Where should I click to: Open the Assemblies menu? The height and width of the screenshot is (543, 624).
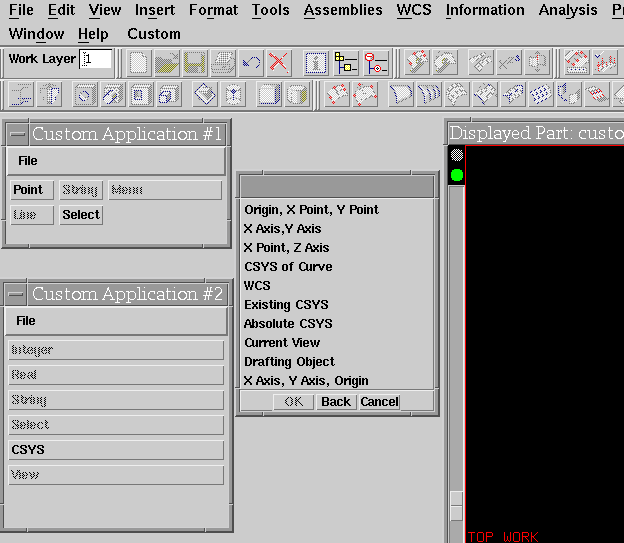click(343, 10)
